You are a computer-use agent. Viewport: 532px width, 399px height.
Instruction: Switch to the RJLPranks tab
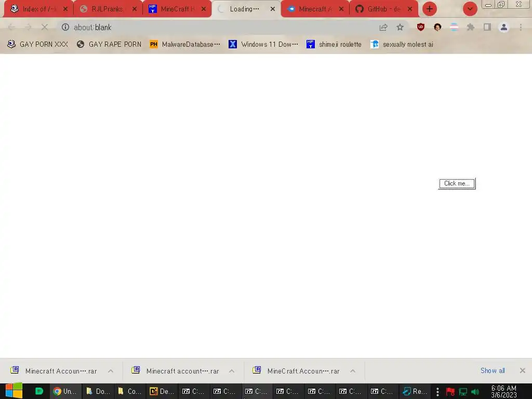[x=108, y=9]
